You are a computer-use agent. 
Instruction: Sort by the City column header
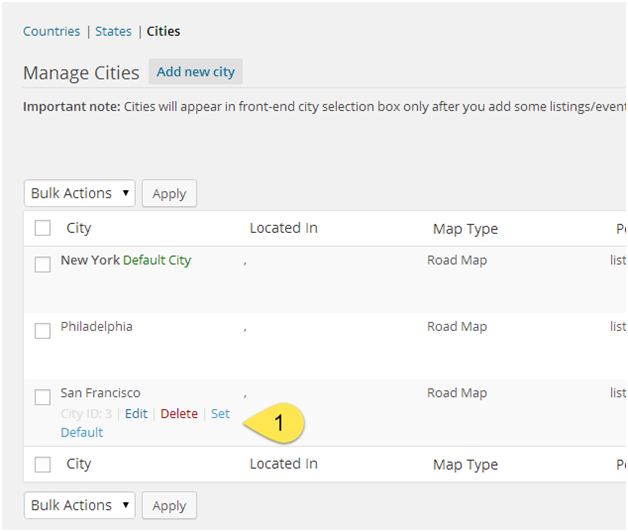(79, 228)
